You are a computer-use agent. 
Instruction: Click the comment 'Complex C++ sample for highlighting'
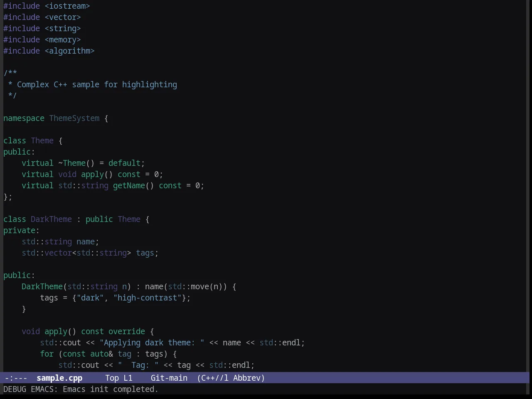click(x=97, y=84)
